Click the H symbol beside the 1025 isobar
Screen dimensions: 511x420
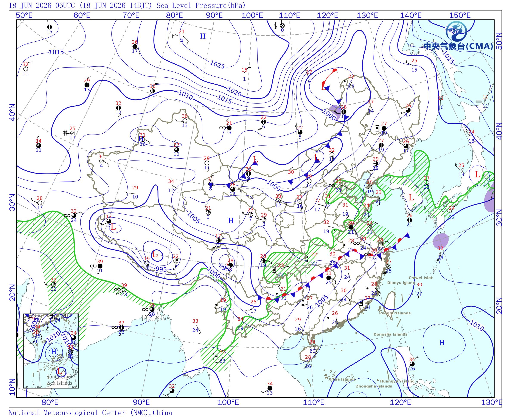coord(203,36)
